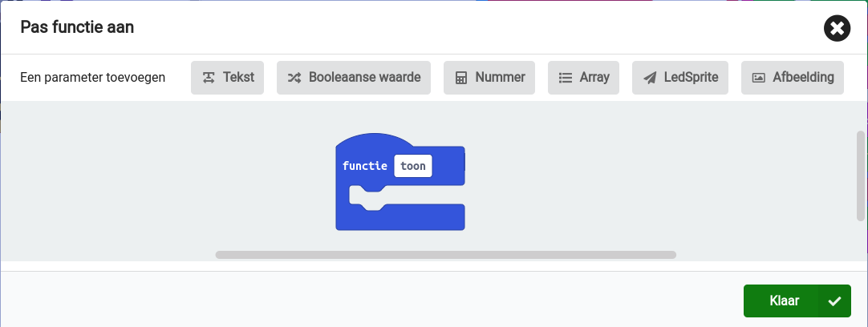Add a Nummer parameter to the function
The width and height of the screenshot is (868, 327).
coord(489,78)
